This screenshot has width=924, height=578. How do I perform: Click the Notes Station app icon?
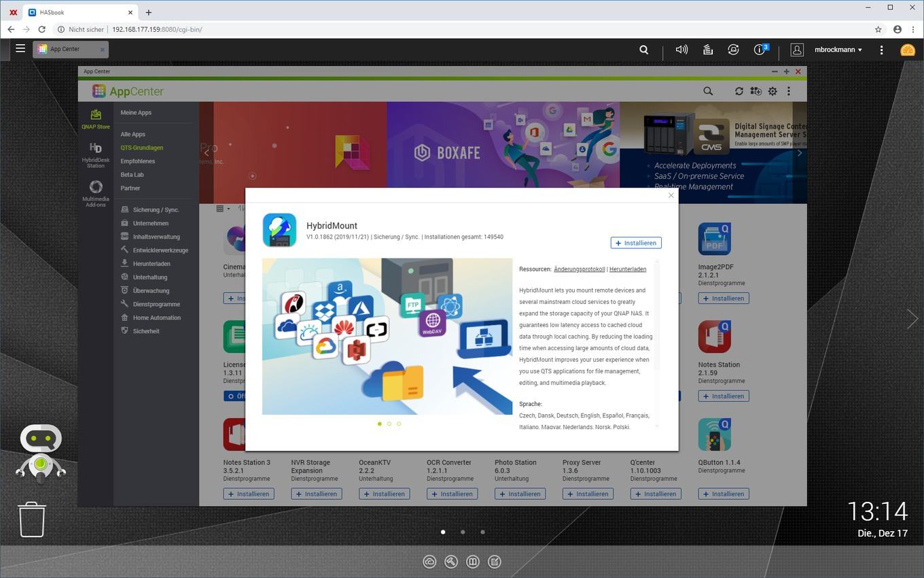tap(714, 337)
